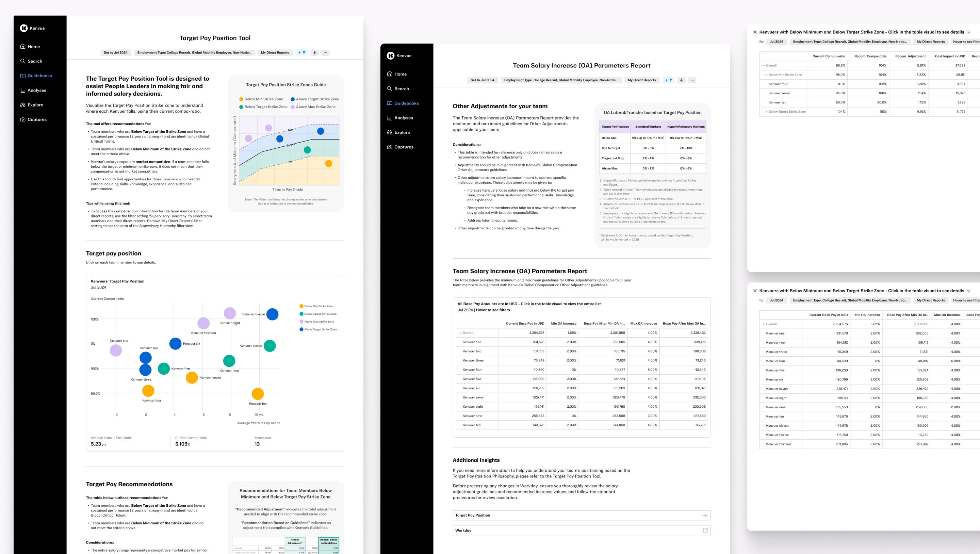Go to Analyses in Salary Increase report sidebar
Screen dimensions: 980x554
[x=400, y=118]
